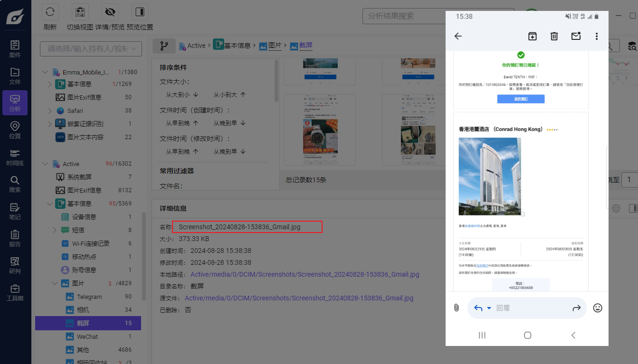Click the 刷新 refresh icon
Screen dimensions: 638x364
(50, 11)
